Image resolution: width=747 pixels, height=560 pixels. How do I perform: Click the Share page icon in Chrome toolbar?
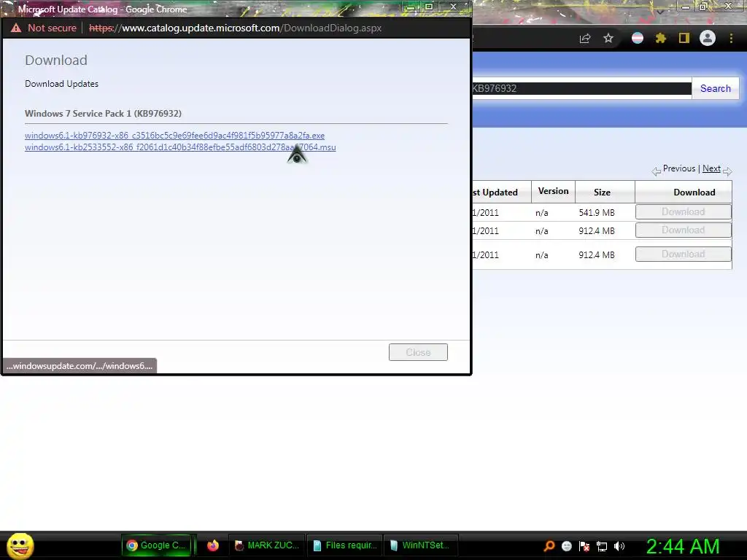(x=585, y=39)
